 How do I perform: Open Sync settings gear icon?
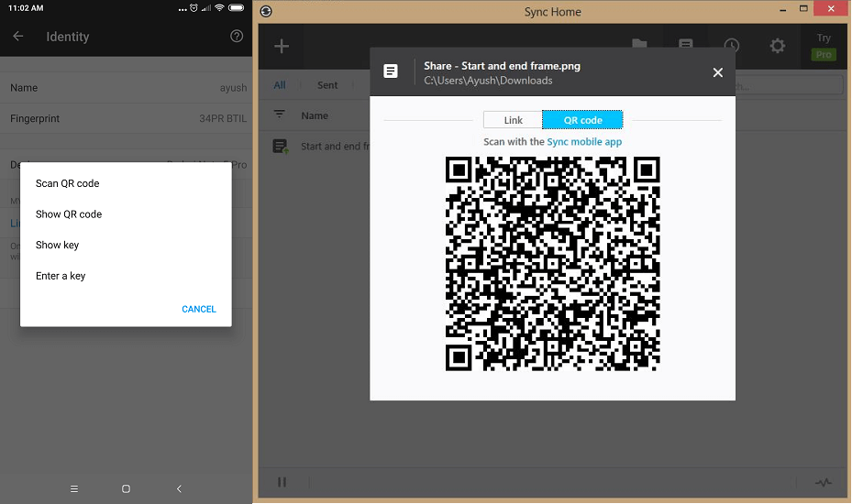tap(778, 46)
